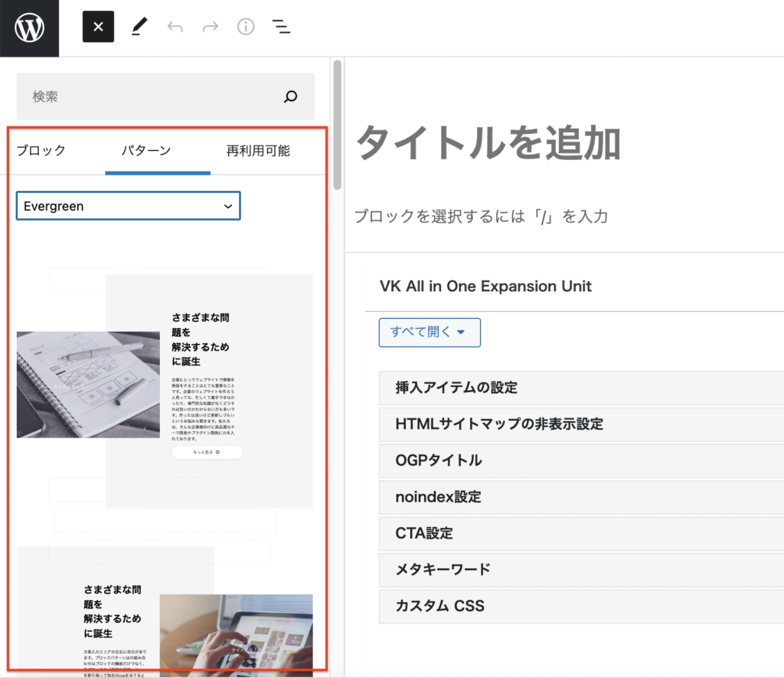
Task: Open the Evergreen pattern category dropdown
Action: click(129, 206)
